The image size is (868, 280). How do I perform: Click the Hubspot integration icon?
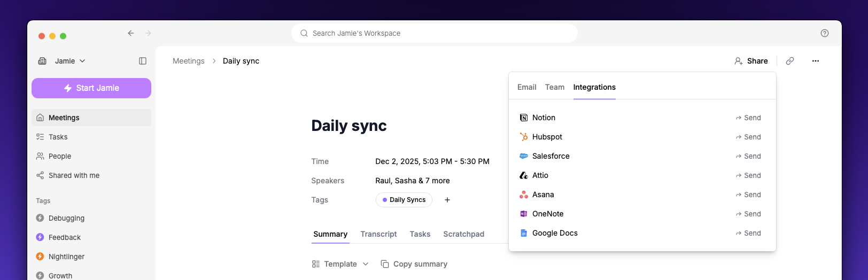coord(524,137)
